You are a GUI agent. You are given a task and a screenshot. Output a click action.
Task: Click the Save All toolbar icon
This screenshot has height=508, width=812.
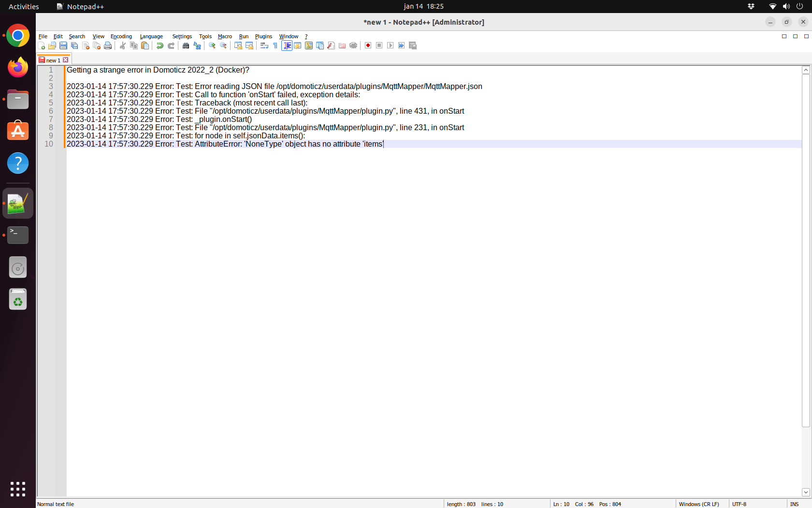pos(74,45)
